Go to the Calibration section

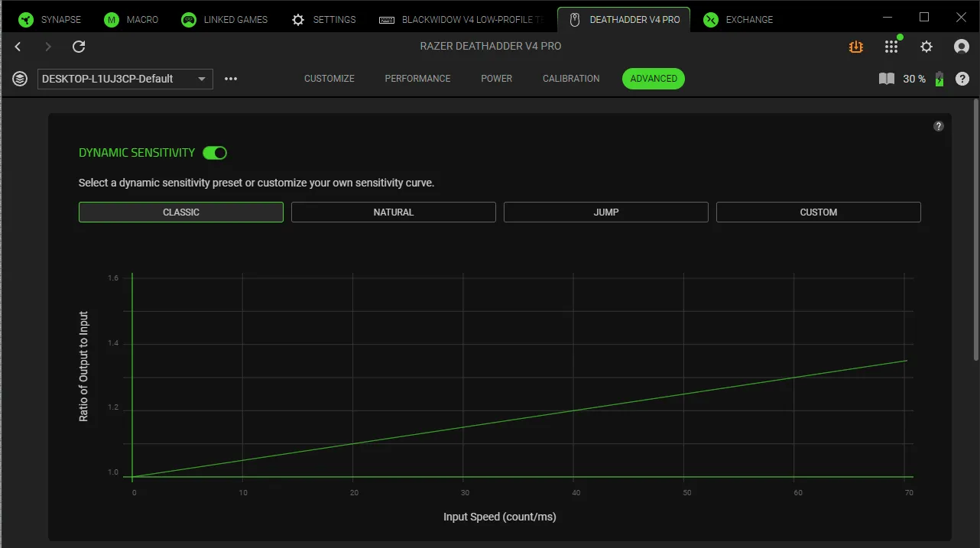(571, 79)
